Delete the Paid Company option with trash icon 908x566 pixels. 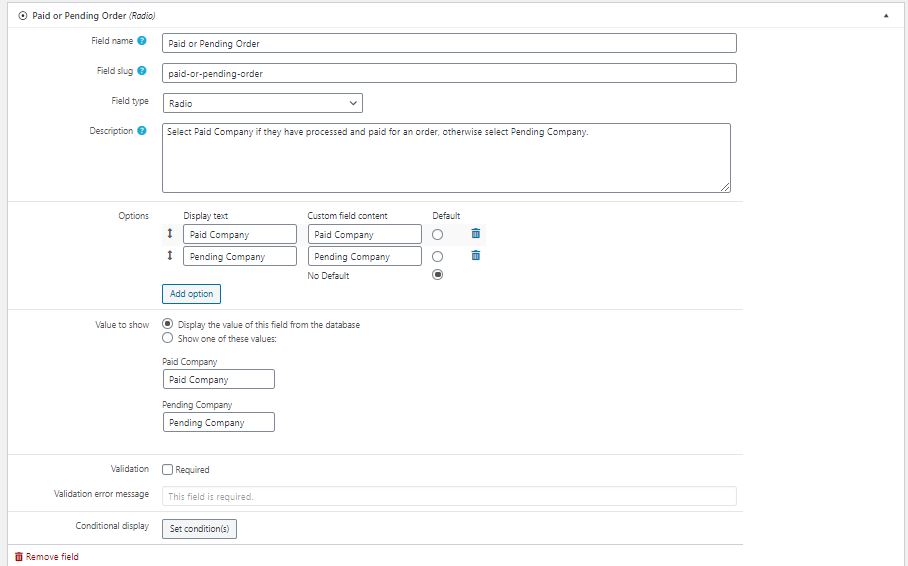click(475, 233)
